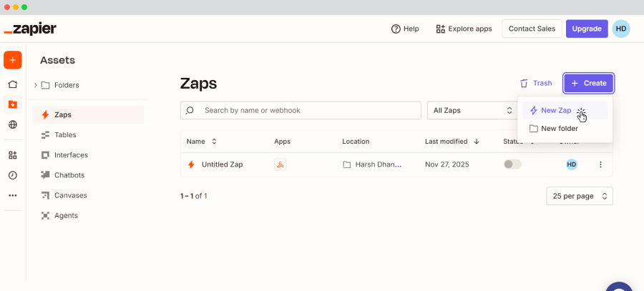The height and width of the screenshot is (291, 644).
Task: Click the PDF app icon in Untitled Zap row
Action: (x=280, y=164)
